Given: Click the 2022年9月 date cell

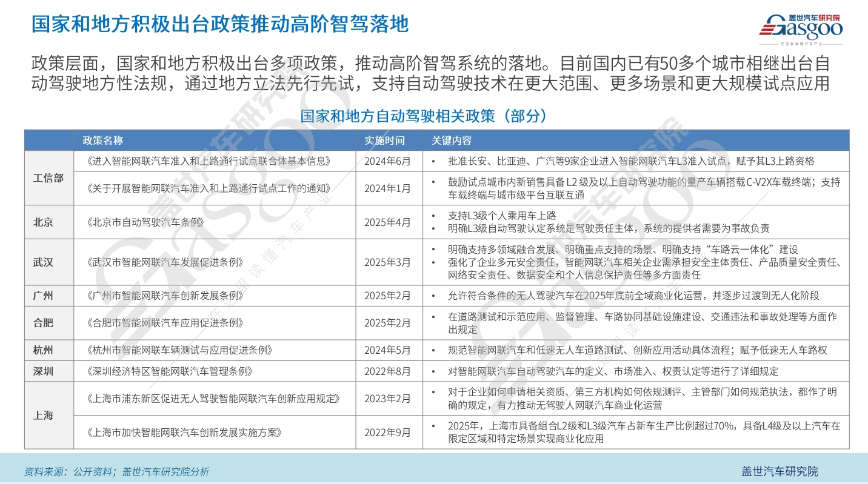Looking at the screenshot, I should [387, 433].
